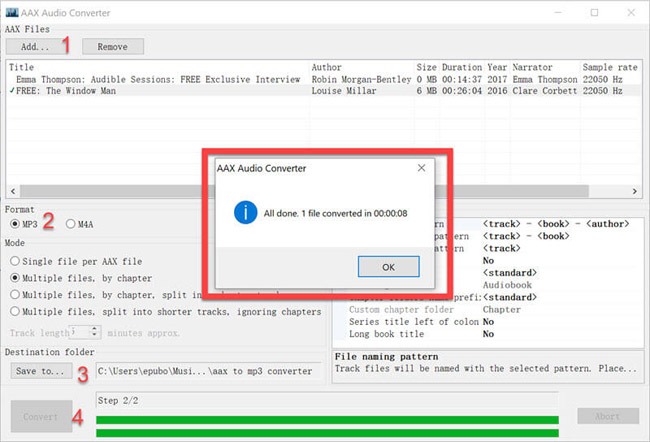The width and height of the screenshot is (650, 442).
Task: Click the <track> - <book> pattern value
Action: [x=526, y=236]
